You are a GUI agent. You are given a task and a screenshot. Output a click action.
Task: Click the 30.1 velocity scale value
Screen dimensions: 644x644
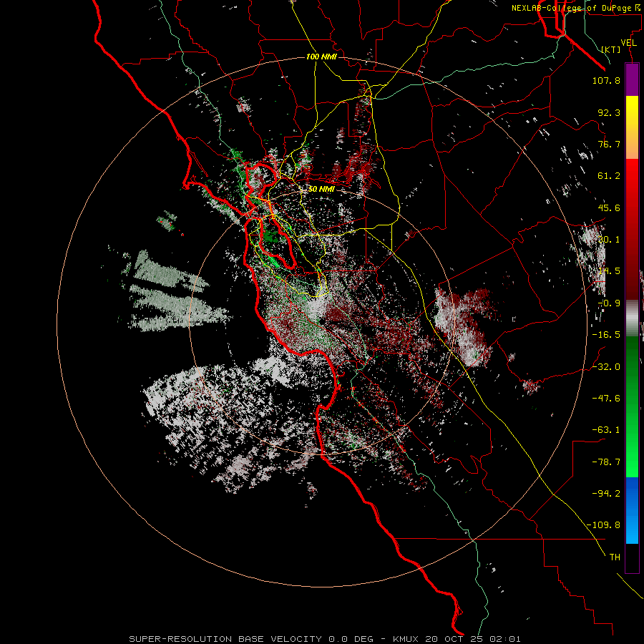pyautogui.click(x=609, y=240)
